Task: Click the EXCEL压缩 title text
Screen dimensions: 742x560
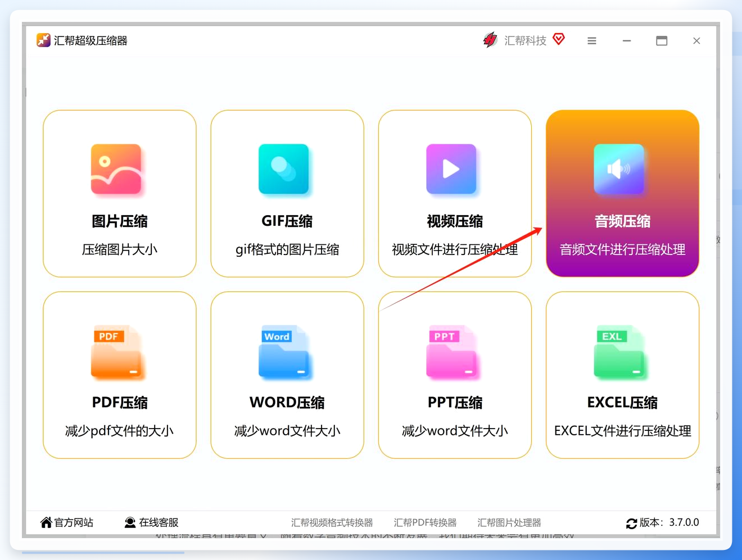Action: (622, 403)
